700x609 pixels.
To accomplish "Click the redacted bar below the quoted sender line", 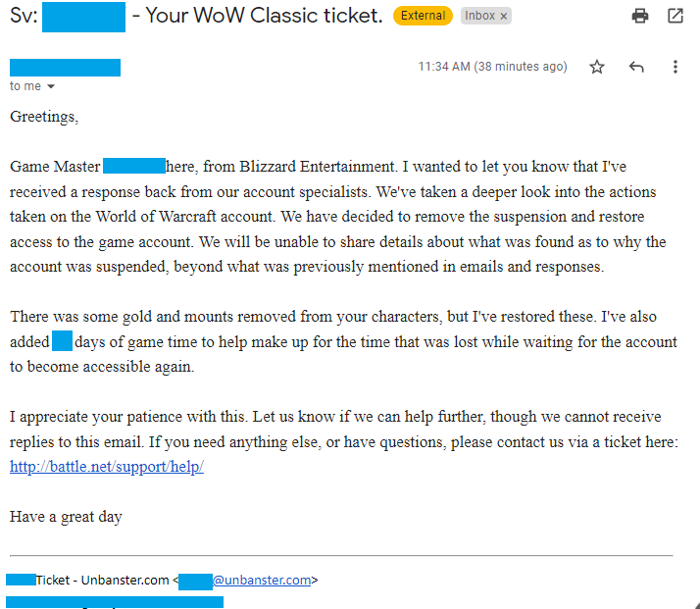I will coord(114,601).
